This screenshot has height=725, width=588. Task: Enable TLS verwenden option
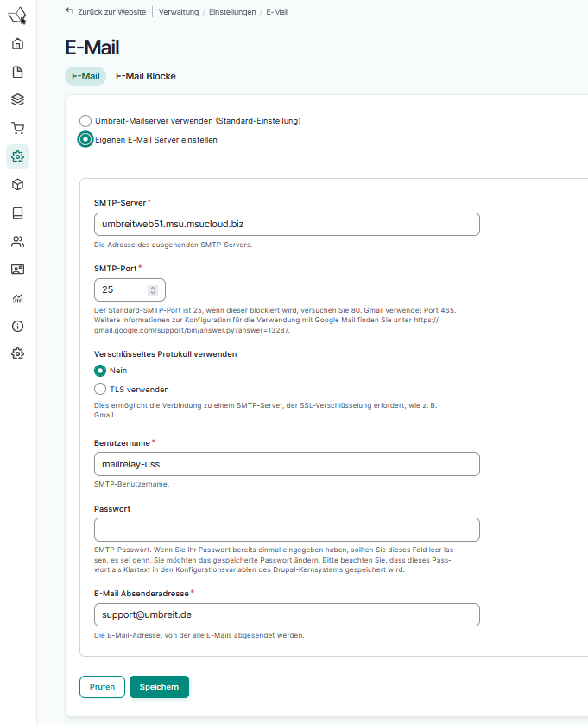[x=100, y=389]
